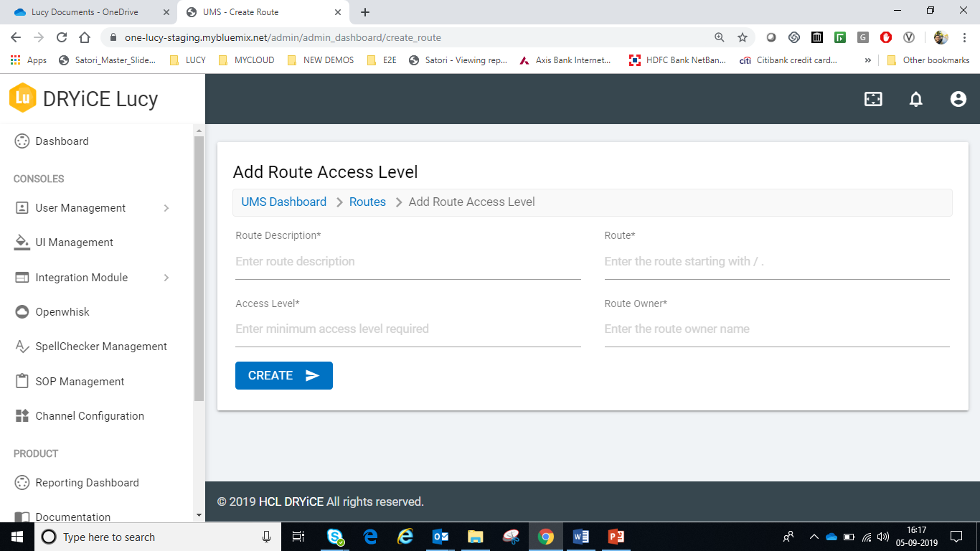Viewport: 980px width, 551px height.
Task: Follow the Routes breadcrumb link
Action: tap(367, 202)
